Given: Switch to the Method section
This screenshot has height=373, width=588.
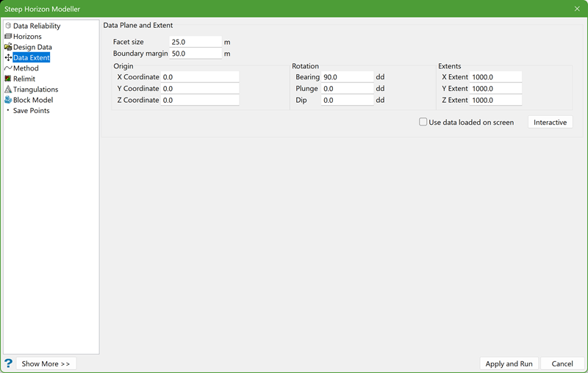Looking at the screenshot, I should pyautogui.click(x=26, y=68).
